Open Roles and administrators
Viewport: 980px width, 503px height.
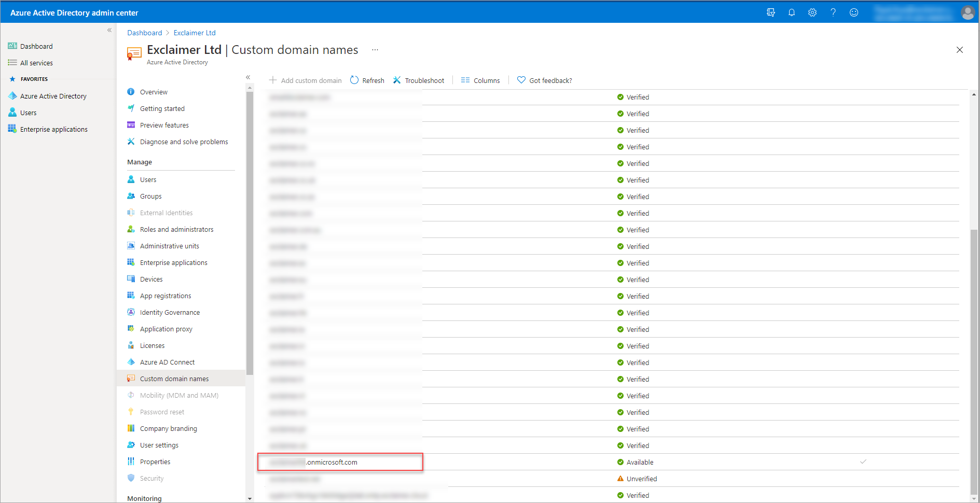[x=176, y=229]
